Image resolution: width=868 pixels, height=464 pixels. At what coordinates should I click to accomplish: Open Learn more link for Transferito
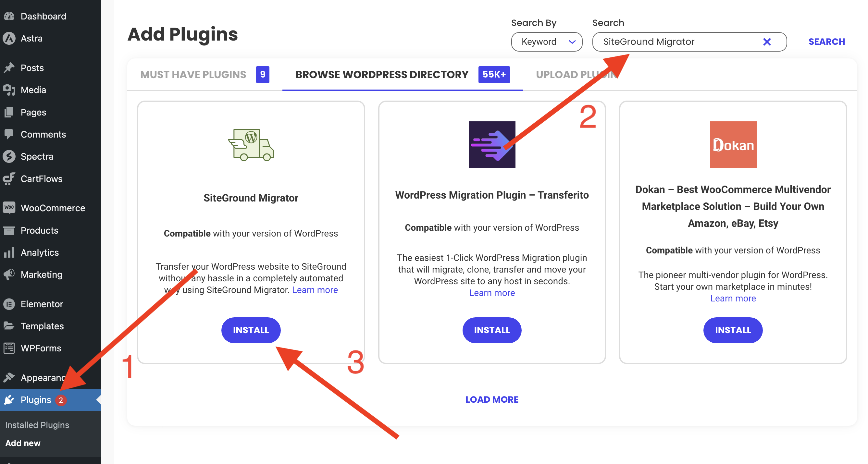pyautogui.click(x=492, y=293)
